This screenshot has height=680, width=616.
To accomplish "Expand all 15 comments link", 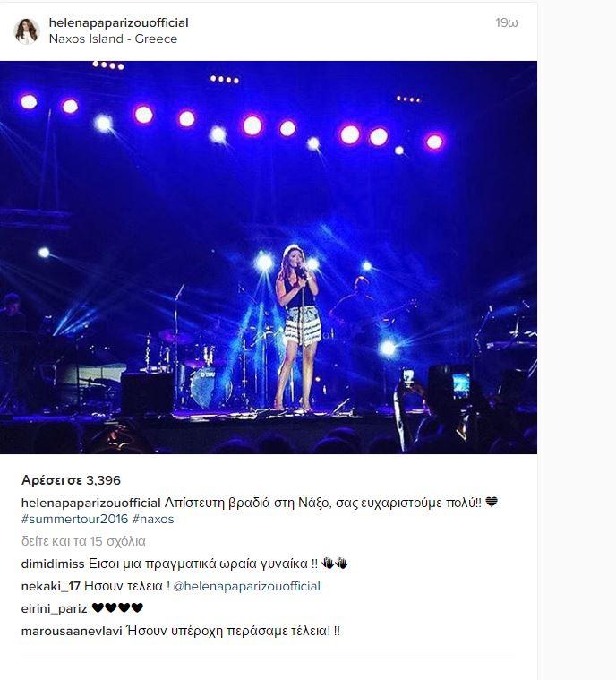I will coord(83,541).
